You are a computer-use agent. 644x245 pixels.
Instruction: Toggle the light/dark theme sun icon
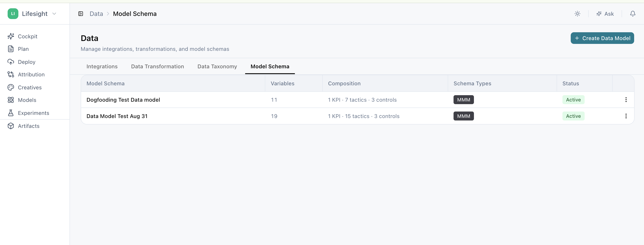click(x=577, y=14)
